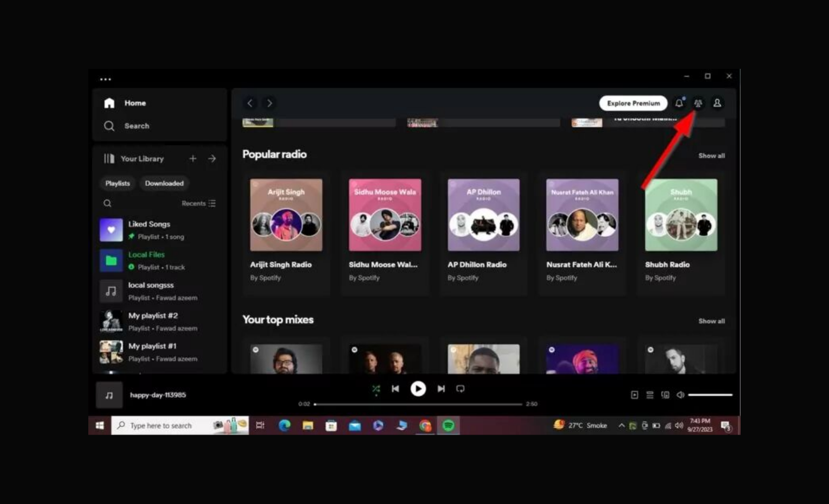The width and height of the screenshot is (829, 504).
Task: Toggle shuffle playback
Action: pyautogui.click(x=376, y=389)
